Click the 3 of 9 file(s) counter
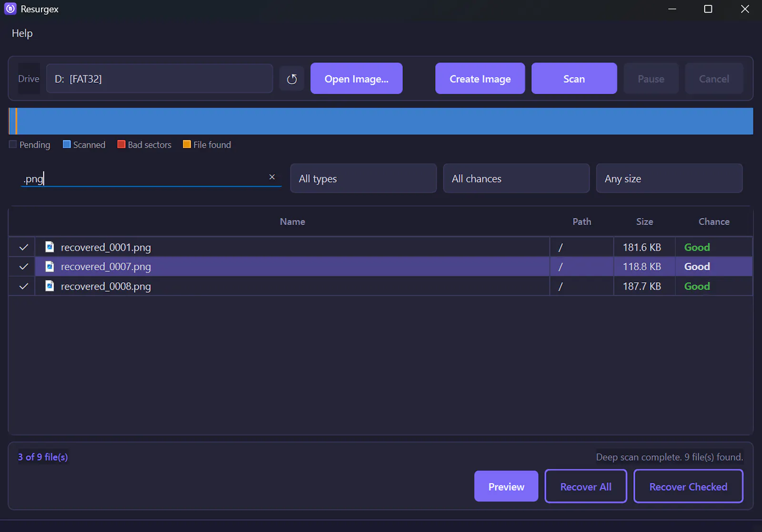The width and height of the screenshot is (762, 532). [43, 457]
